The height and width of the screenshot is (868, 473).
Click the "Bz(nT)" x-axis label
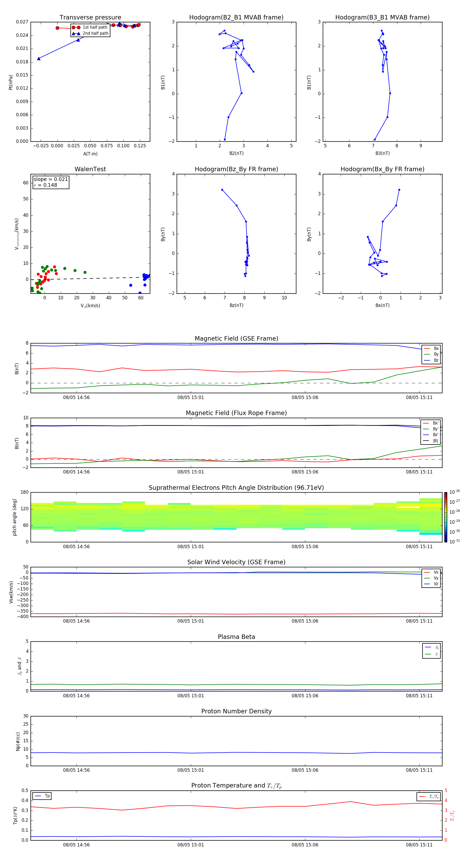pos(236,305)
